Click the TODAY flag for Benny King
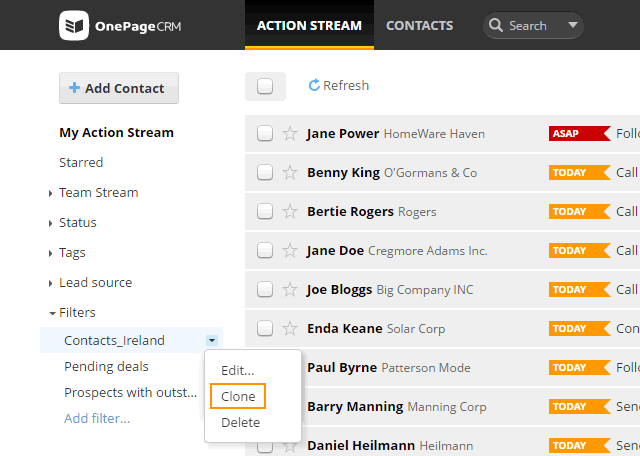 coord(580,173)
